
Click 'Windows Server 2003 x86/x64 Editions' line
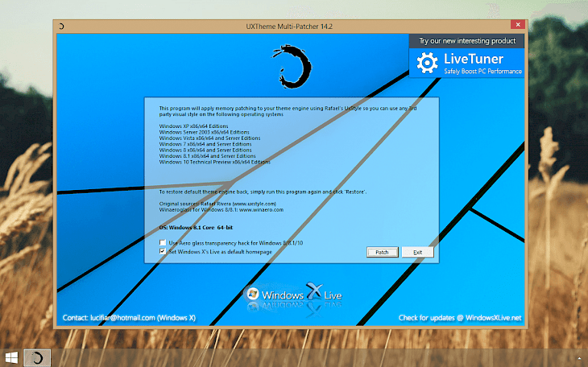[204, 132]
